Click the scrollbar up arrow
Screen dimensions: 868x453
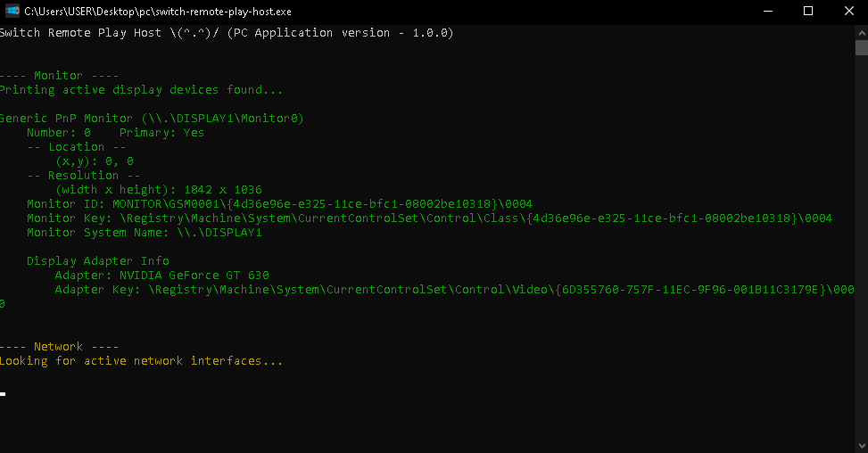pos(862,33)
